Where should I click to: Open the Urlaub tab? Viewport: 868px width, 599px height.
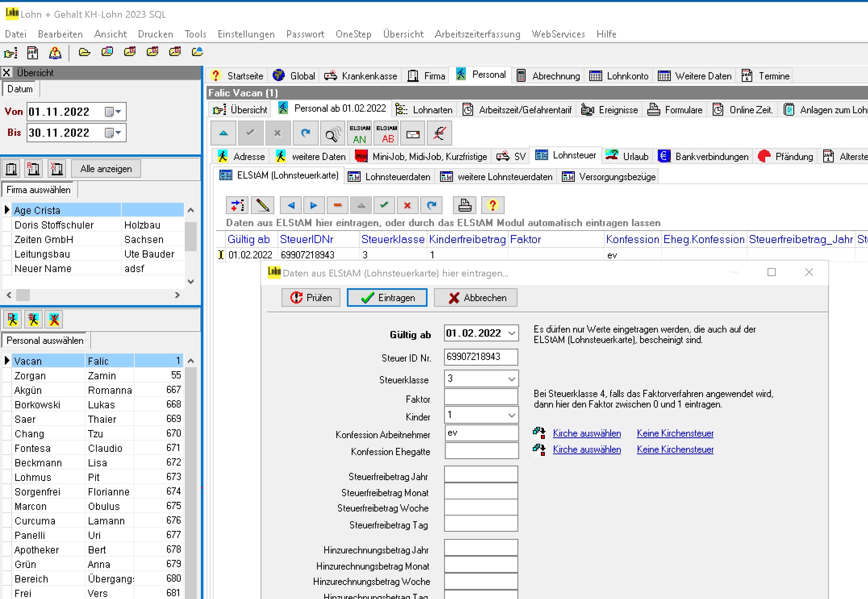click(627, 156)
